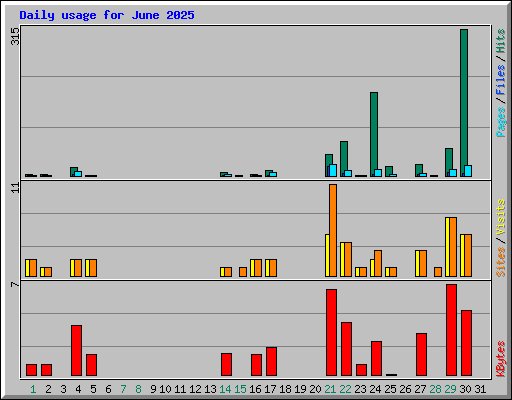Click day label 31 on the x-axis
The image size is (512, 400).
coord(480,389)
